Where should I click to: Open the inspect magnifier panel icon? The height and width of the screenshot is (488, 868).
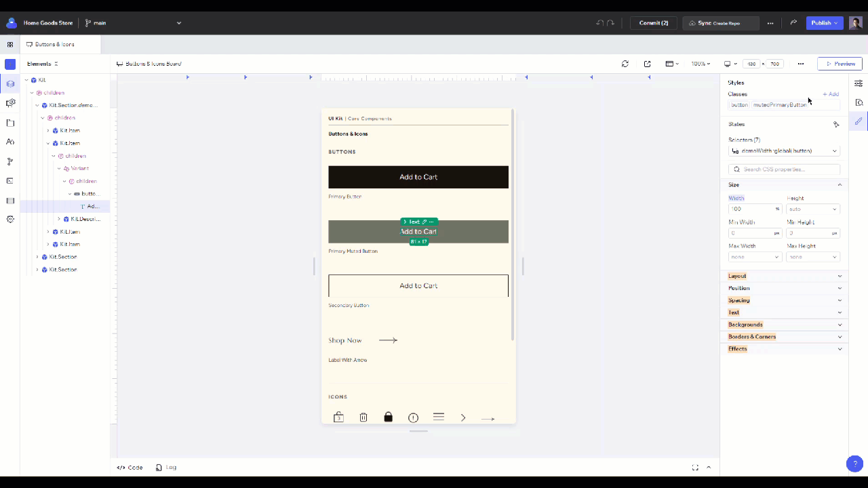(859, 102)
